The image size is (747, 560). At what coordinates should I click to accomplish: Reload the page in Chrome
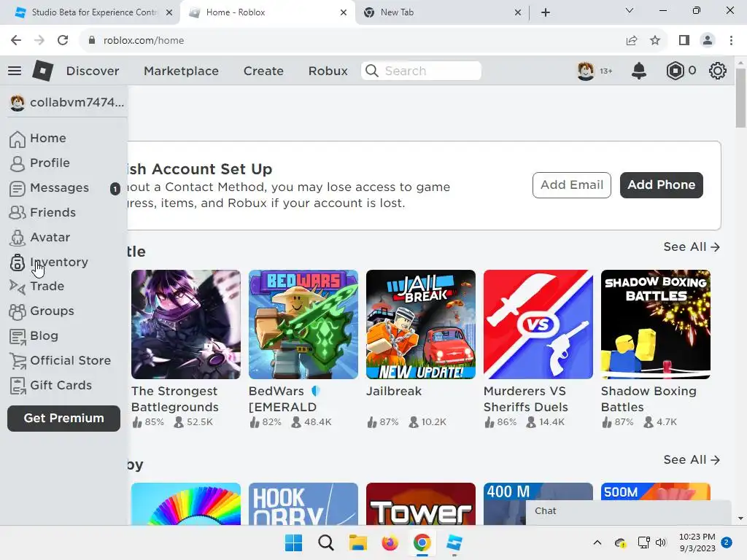coord(63,41)
